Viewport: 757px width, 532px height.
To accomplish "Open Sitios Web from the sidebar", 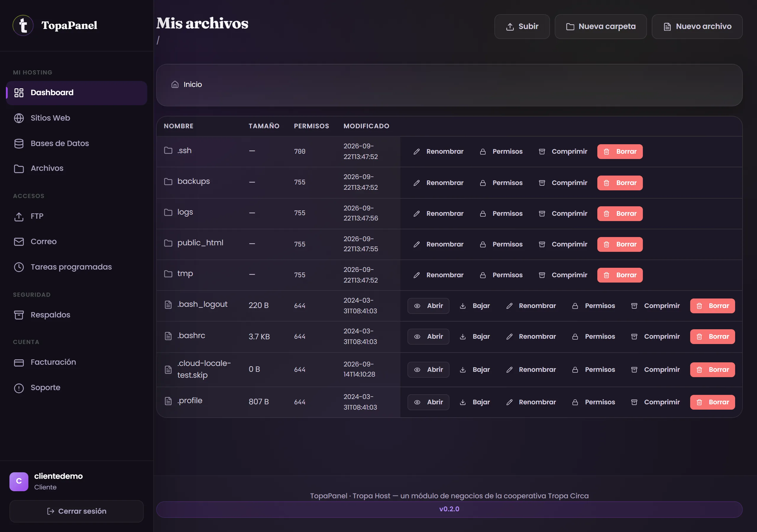I will 77,118.
